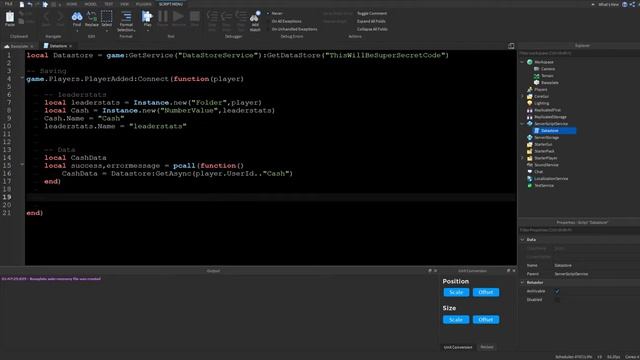The width and height of the screenshot is (640, 360).
Task: Switch to the VIEW ribbon tab
Action: click(x=124, y=4)
